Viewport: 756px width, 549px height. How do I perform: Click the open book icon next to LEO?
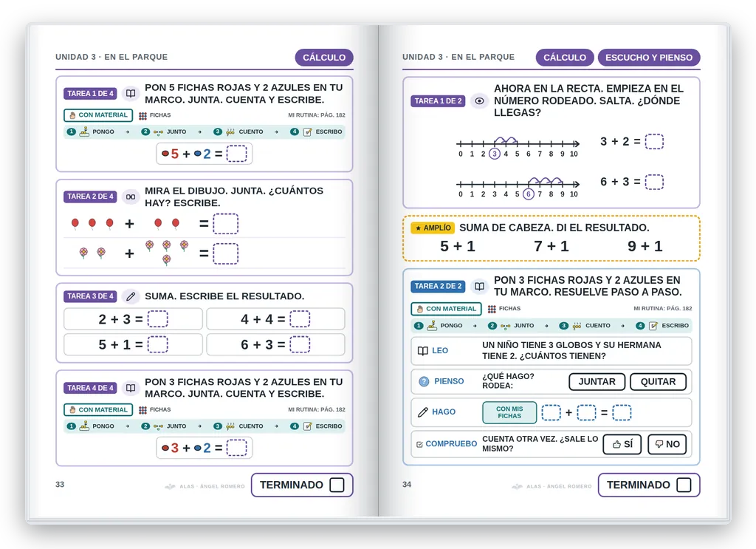[423, 351]
